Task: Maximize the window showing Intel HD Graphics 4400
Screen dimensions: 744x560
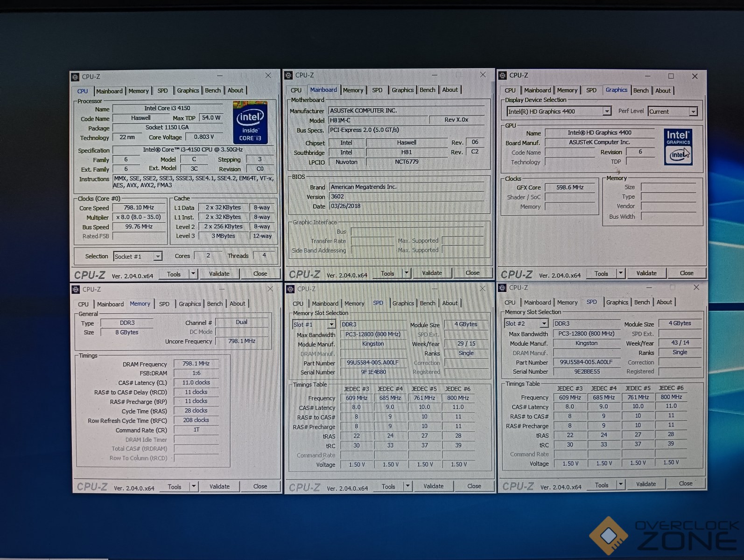Action: pyautogui.click(x=671, y=76)
